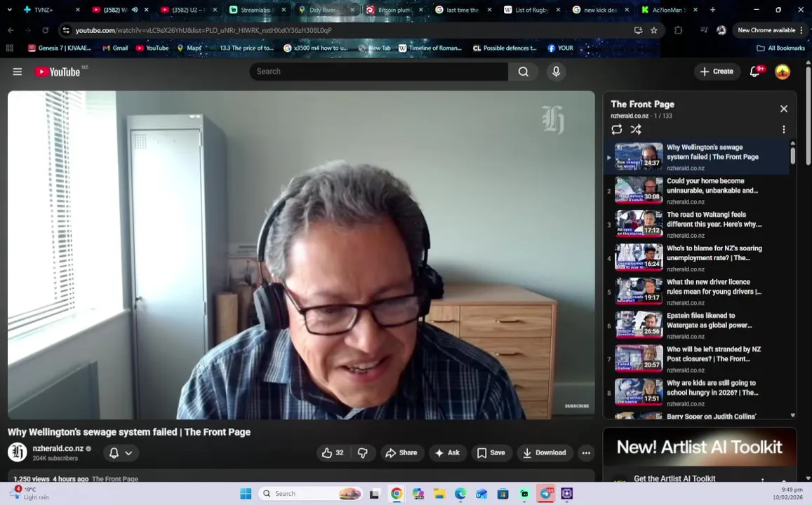Viewport: 812px width, 505px height.
Task: Play 'Why are kids still going to school hungry' video
Action: [x=696, y=392]
